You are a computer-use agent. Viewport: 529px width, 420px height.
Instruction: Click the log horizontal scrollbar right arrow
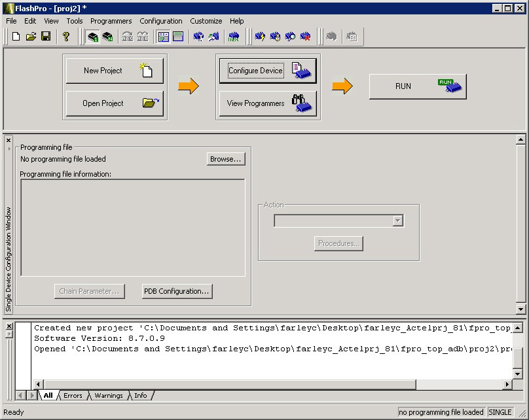point(507,384)
